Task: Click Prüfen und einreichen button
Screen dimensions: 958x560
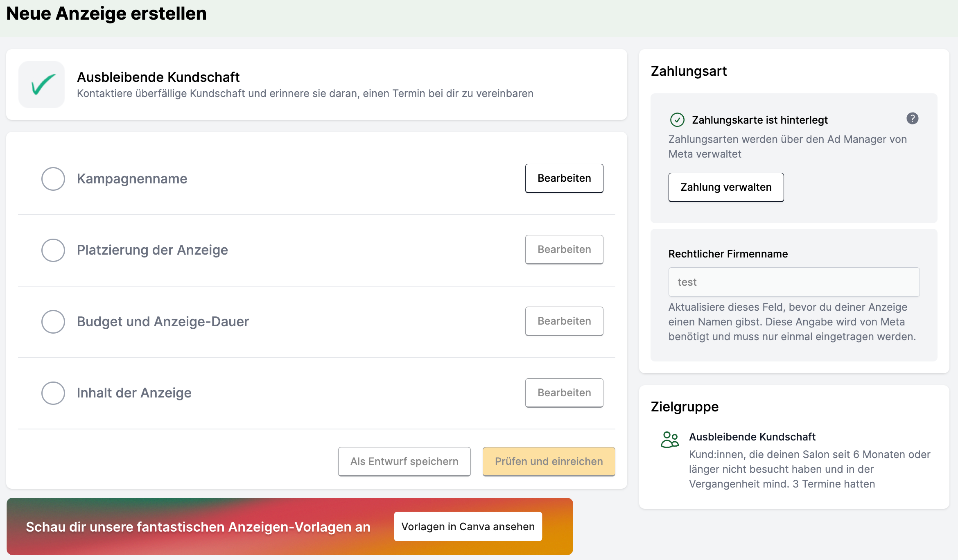Action: click(x=549, y=461)
